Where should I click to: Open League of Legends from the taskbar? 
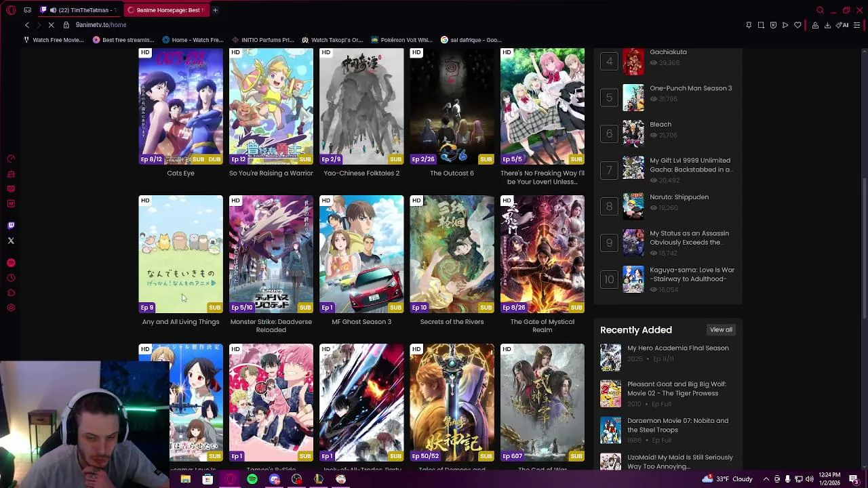(x=319, y=479)
